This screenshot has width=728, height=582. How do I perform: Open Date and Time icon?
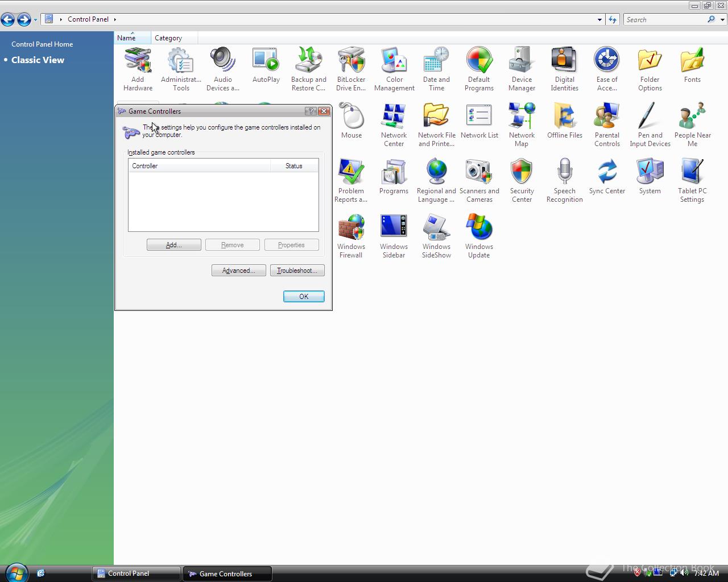coord(436,69)
